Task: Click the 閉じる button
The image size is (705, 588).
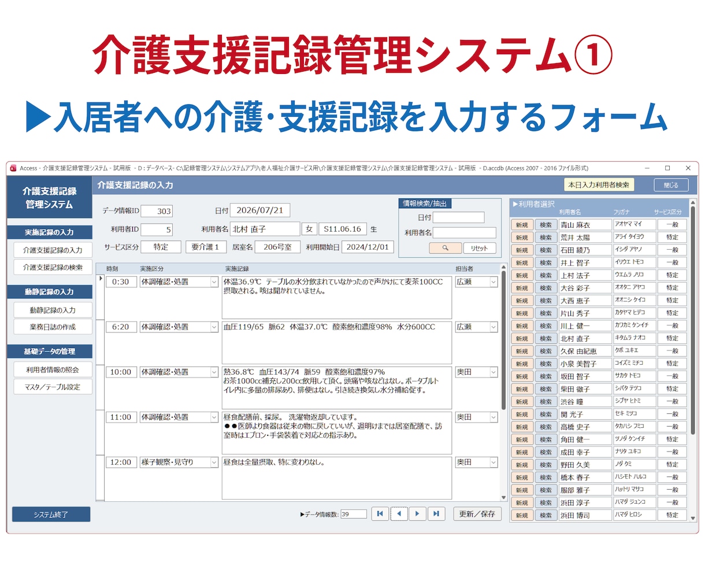Action: pyautogui.click(x=671, y=185)
